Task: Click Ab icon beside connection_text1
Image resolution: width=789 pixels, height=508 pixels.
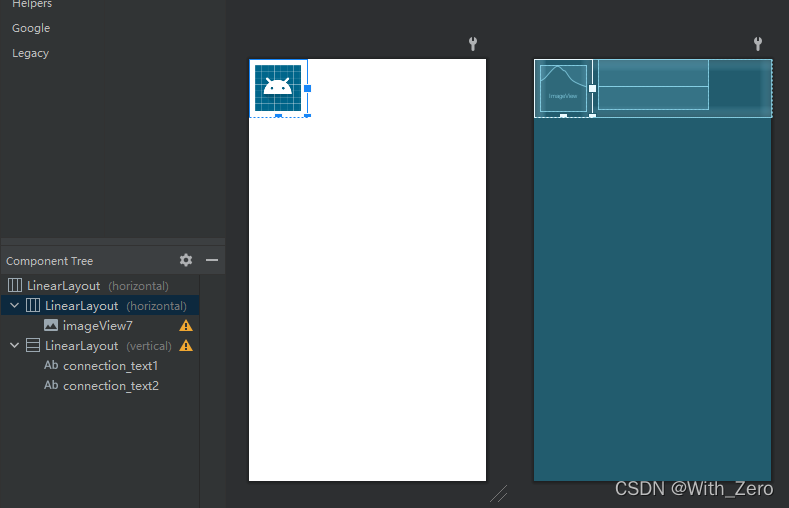Action: point(51,365)
